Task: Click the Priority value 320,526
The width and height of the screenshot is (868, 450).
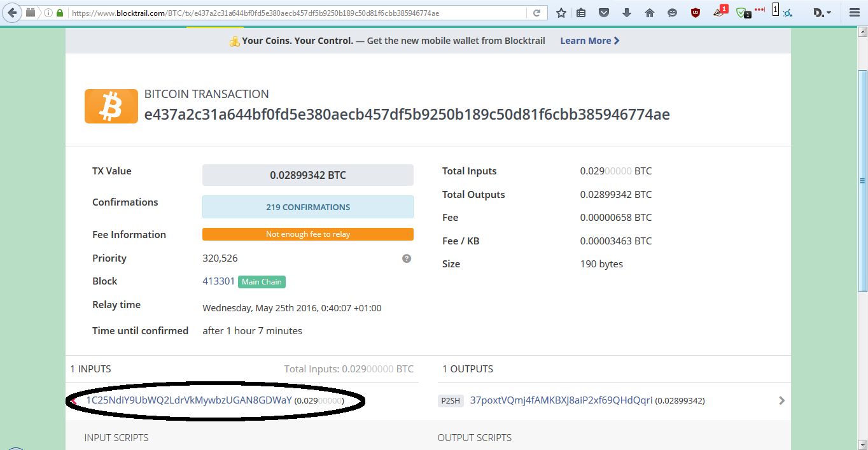Action: point(220,258)
